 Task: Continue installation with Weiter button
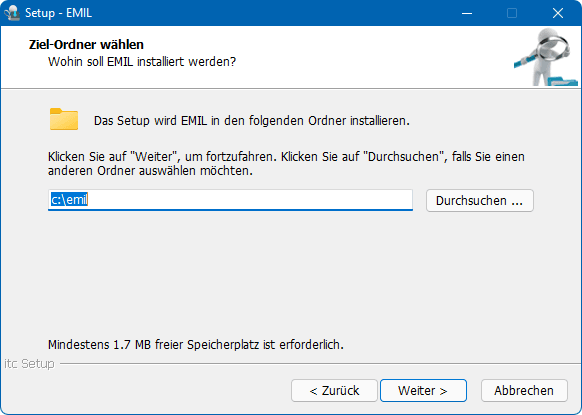click(423, 391)
